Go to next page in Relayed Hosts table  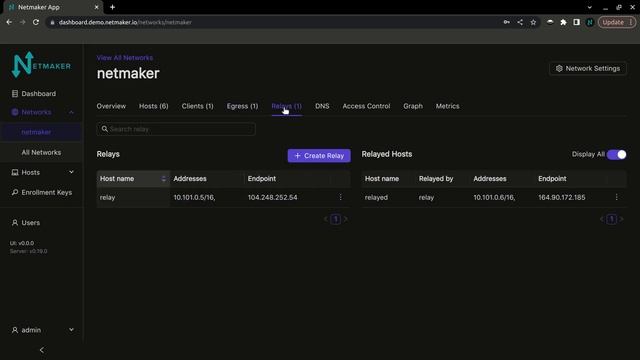click(621, 219)
